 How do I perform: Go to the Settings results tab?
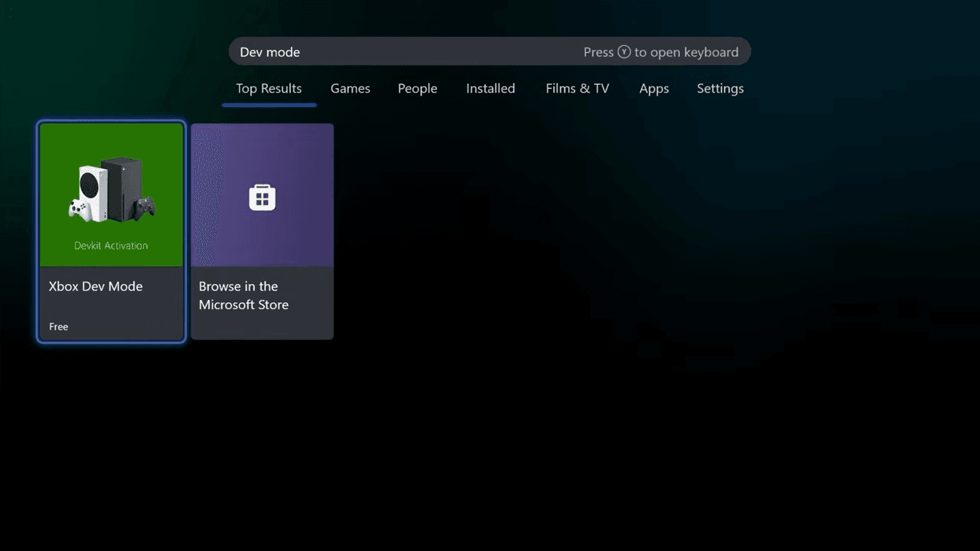tap(720, 89)
